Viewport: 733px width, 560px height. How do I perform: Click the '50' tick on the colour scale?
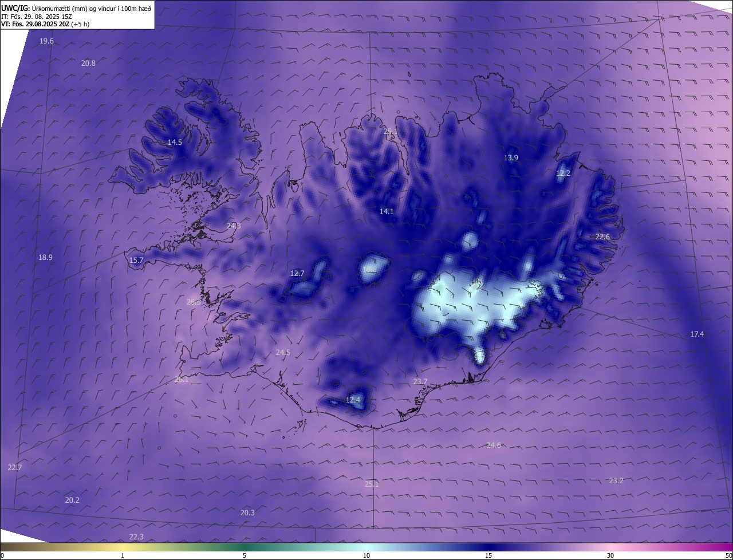point(728,555)
